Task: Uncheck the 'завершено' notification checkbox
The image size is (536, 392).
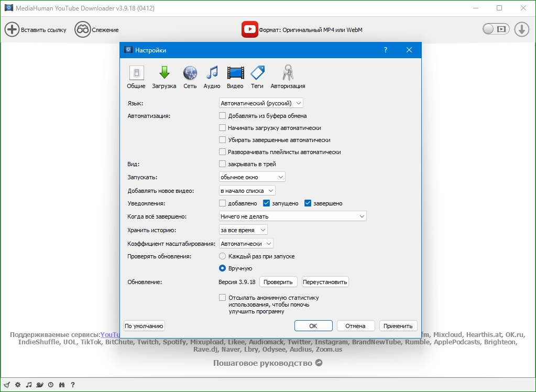Action: [x=308, y=203]
